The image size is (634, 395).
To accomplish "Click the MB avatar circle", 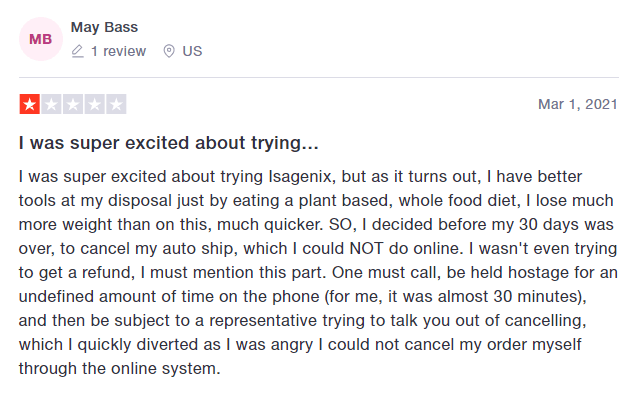I will [41, 39].
